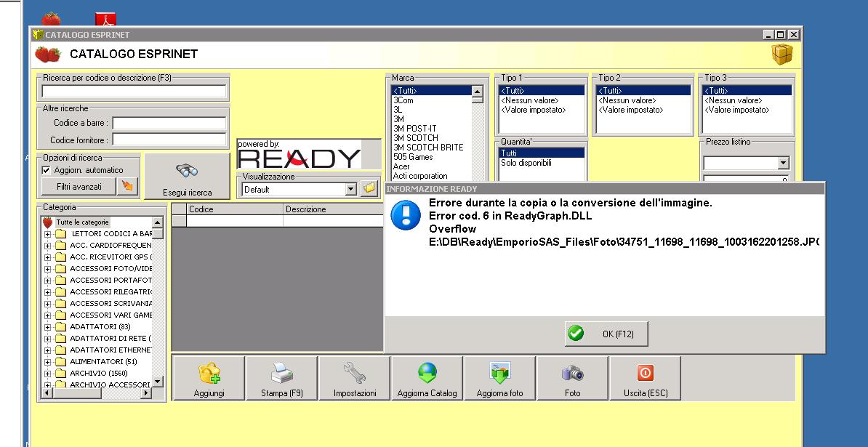The image size is (868, 447).
Task: Click the strawberry logo beside CATALOGO ESPRINET
Action: point(47,55)
